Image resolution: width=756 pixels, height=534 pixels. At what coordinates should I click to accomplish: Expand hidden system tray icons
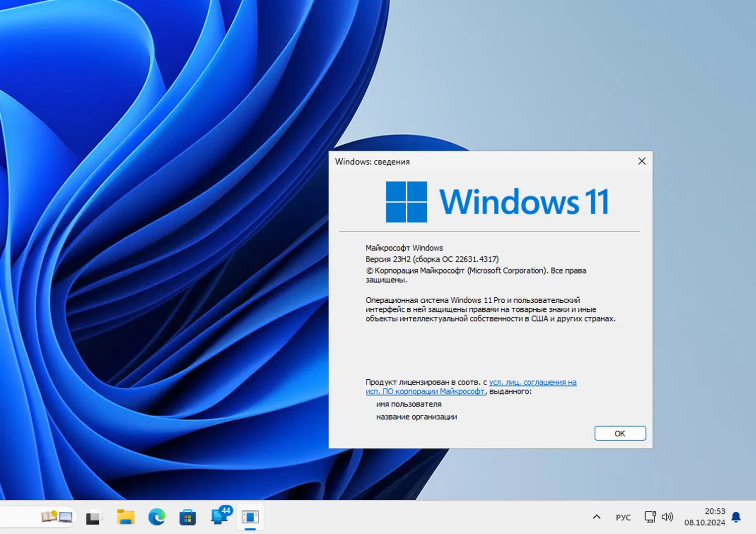click(x=596, y=517)
